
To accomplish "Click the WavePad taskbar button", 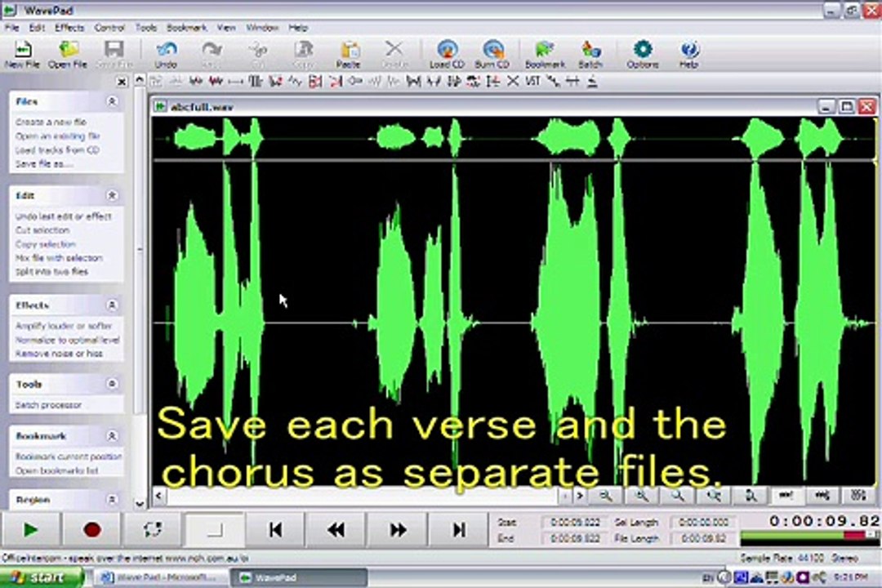I will [299, 577].
